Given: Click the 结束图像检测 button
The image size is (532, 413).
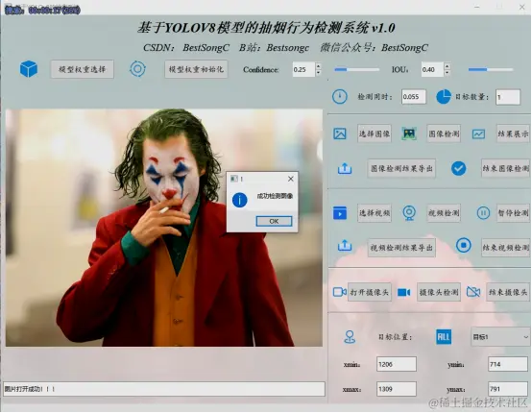Looking at the screenshot, I should [x=505, y=168].
